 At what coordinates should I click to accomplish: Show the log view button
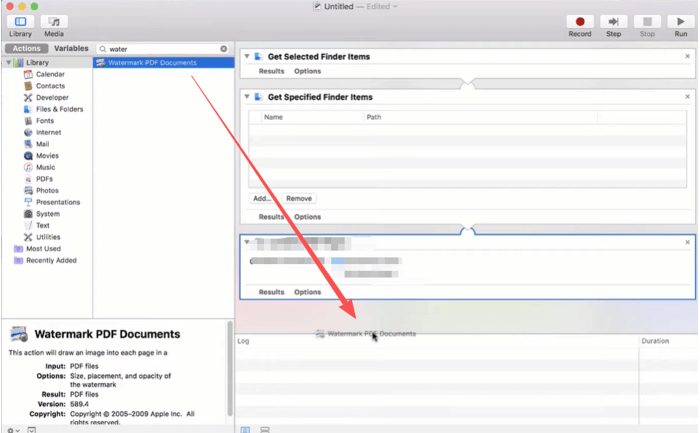tap(245, 429)
